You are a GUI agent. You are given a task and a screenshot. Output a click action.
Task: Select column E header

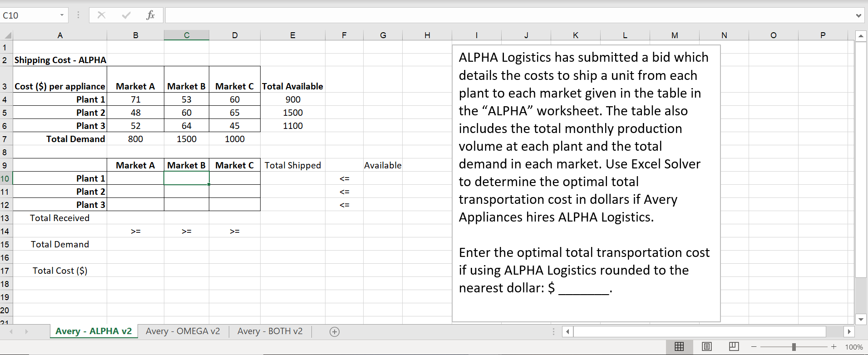coord(293,35)
